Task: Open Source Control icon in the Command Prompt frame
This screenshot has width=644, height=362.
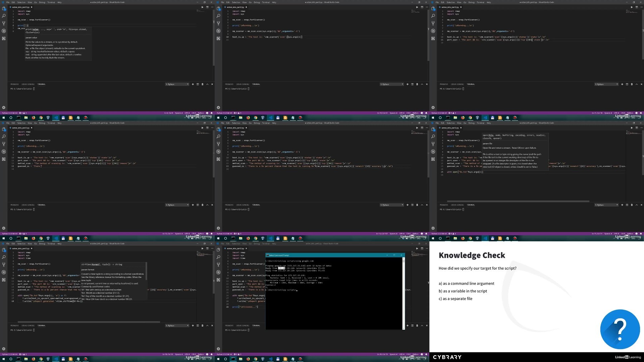Action: click(x=218, y=265)
